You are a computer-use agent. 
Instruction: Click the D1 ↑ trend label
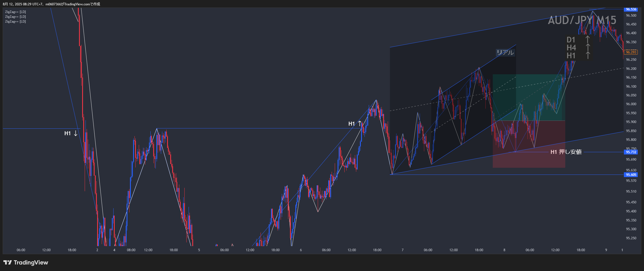(x=578, y=40)
